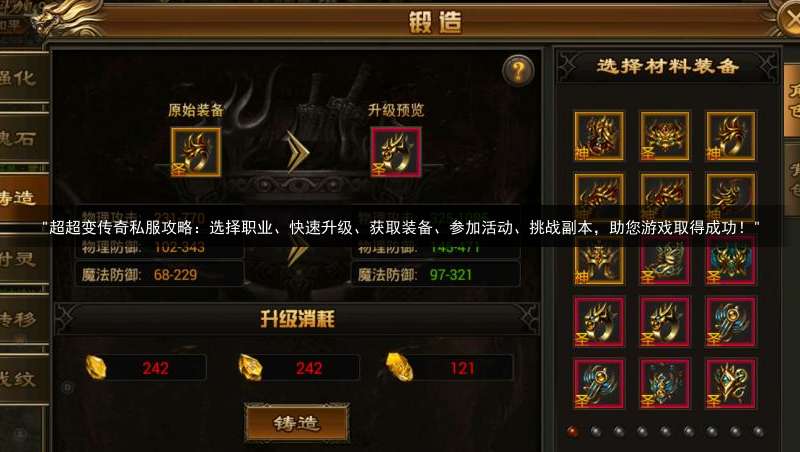The width and height of the screenshot is (800, 452).
Task: Click the 铸造 forge button
Action: click(x=297, y=422)
